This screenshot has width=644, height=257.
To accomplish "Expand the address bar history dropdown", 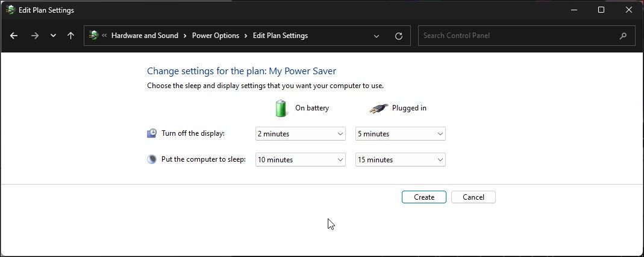I will [x=376, y=36].
